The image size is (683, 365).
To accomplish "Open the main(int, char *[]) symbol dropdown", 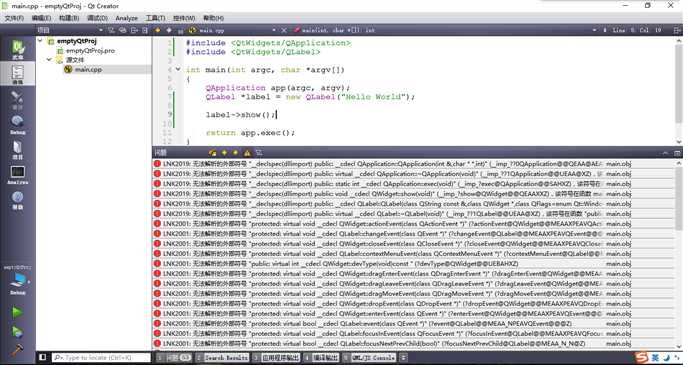I will click(x=444, y=30).
